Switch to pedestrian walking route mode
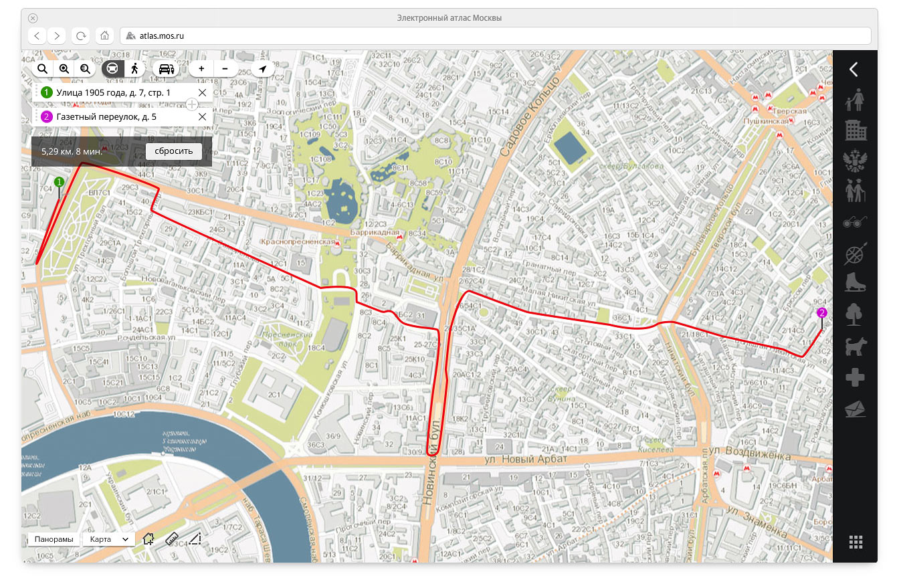Screen dimensions: 899x588 point(135,69)
